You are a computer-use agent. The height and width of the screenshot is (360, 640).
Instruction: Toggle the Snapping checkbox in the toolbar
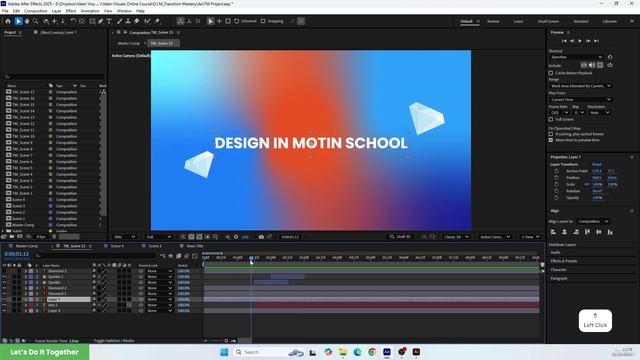[x=263, y=21]
